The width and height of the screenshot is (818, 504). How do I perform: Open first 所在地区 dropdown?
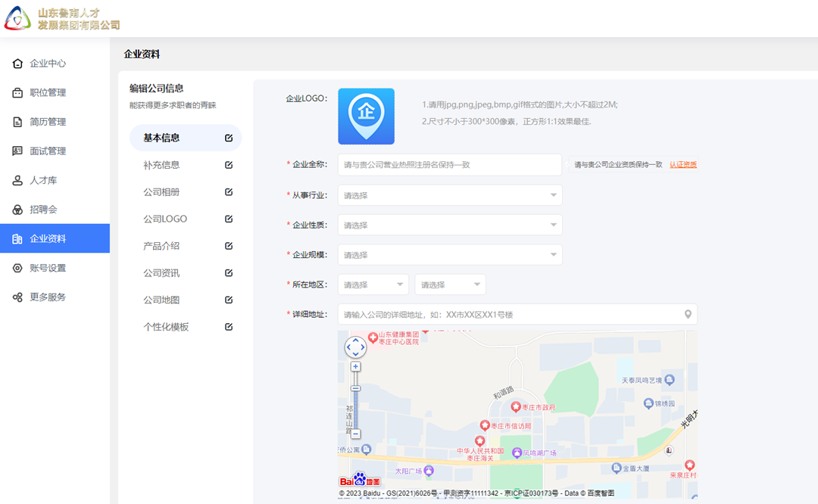[373, 285]
